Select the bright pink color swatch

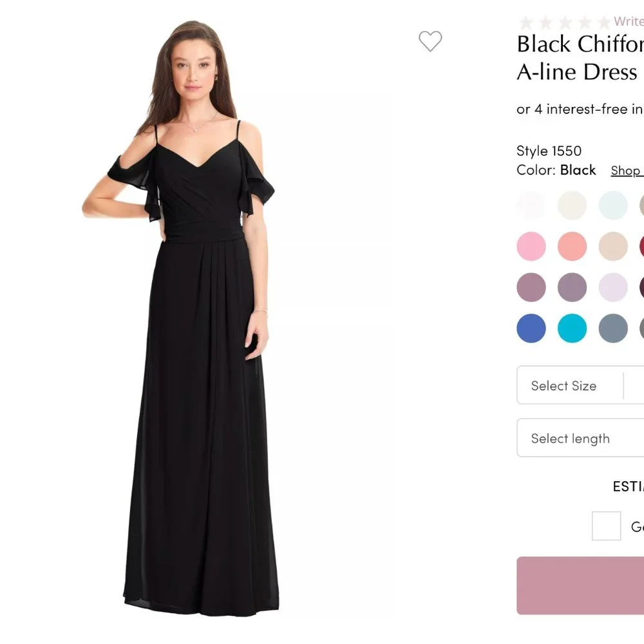(531, 247)
